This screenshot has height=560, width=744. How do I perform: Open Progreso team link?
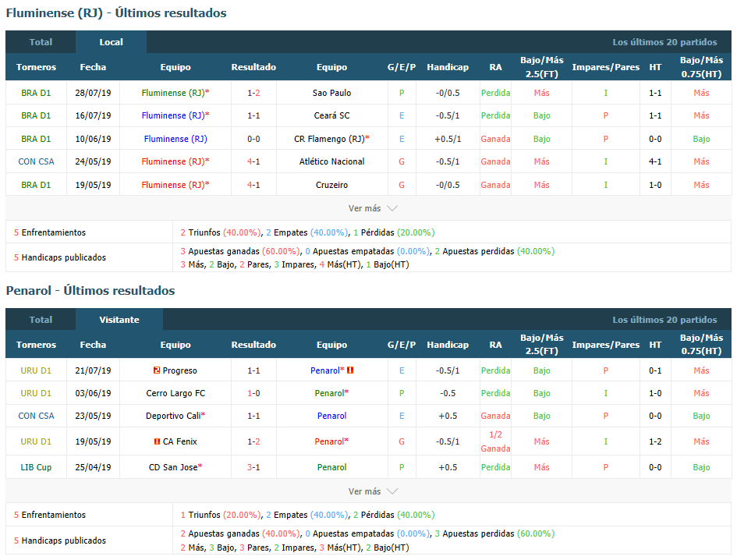pos(179,370)
